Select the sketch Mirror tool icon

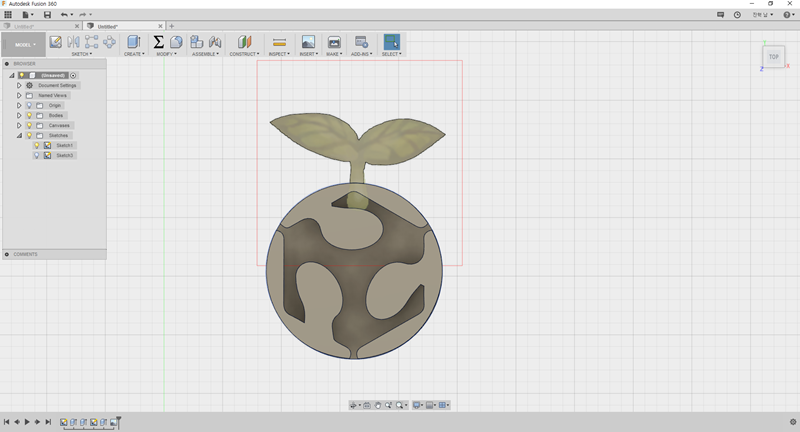[73, 42]
